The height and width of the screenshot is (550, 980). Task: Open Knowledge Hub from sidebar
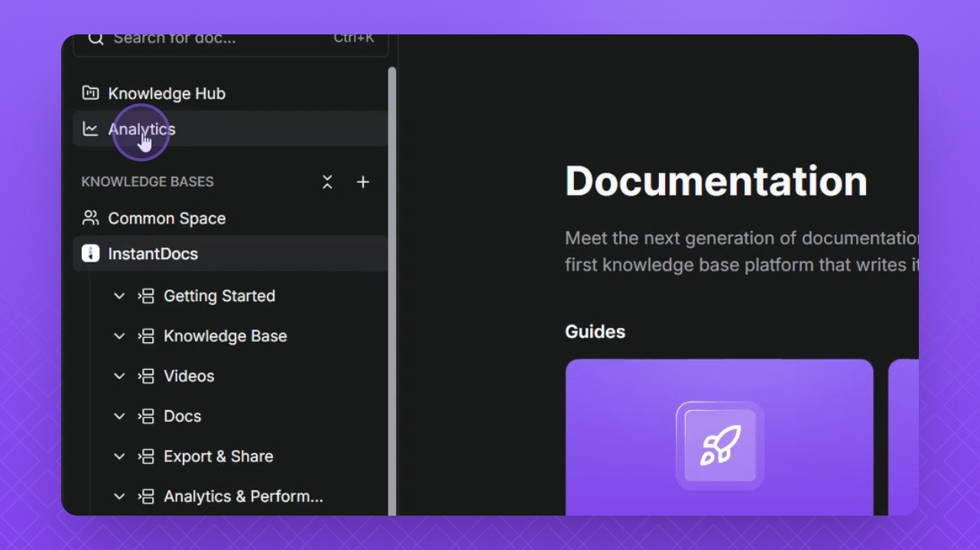click(230, 93)
